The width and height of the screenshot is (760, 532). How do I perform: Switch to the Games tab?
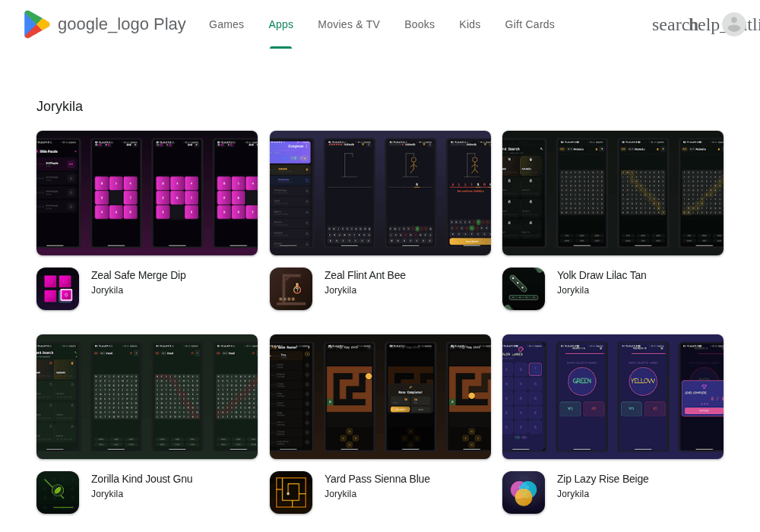click(x=226, y=24)
